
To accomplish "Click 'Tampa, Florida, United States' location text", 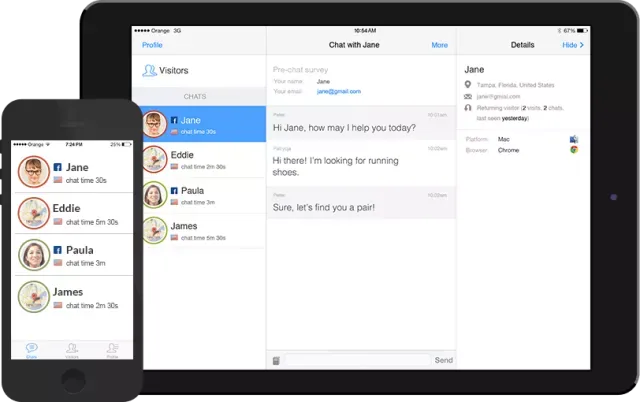I will [516, 85].
